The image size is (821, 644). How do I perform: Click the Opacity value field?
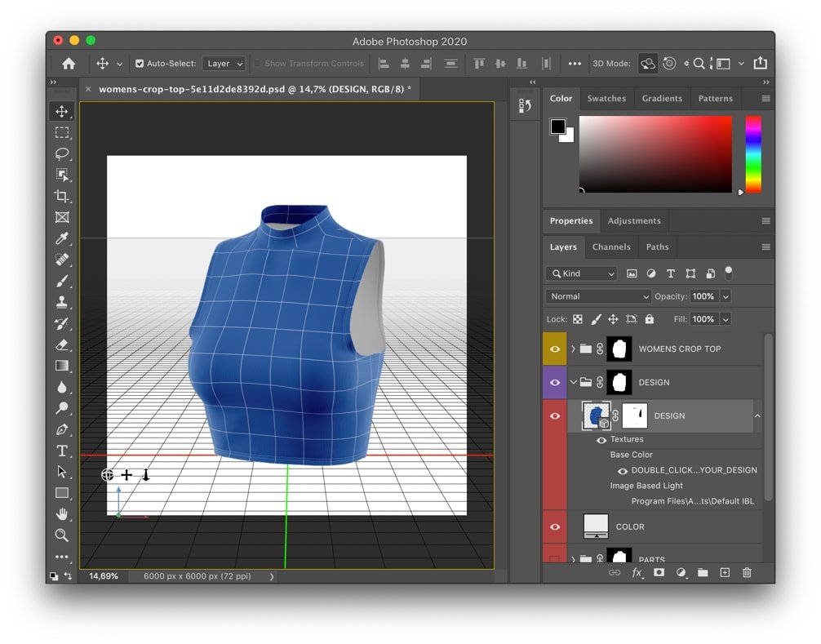[x=703, y=296]
